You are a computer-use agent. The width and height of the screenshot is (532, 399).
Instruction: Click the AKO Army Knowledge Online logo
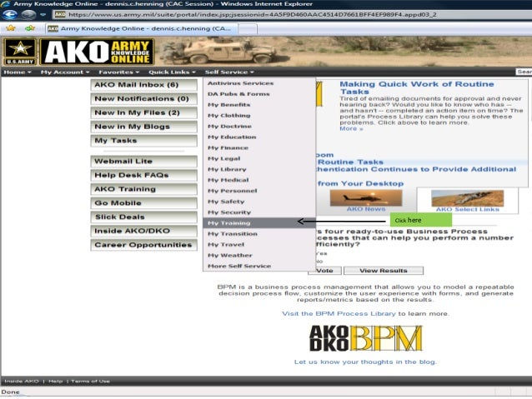click(x=97, y=52)
